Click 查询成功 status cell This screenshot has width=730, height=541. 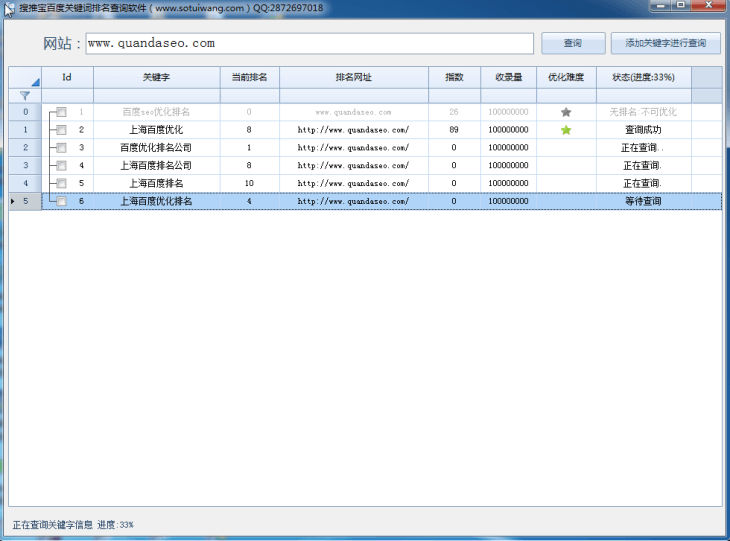(643, 130)
